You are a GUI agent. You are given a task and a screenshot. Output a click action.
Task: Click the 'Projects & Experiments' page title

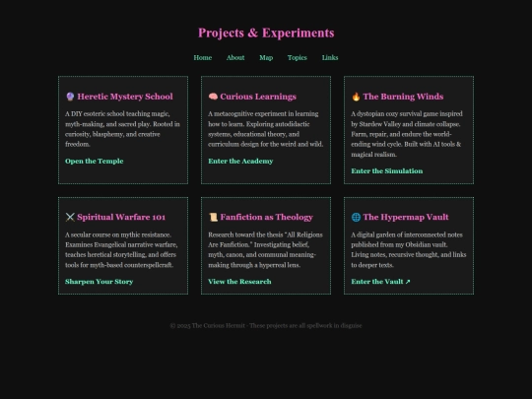266,33
